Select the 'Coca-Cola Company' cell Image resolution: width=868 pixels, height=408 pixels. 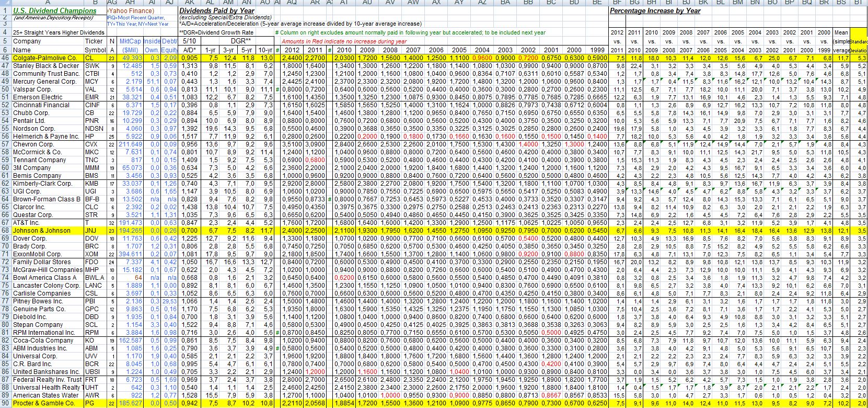pyautogui.click(x=48, y=341)
